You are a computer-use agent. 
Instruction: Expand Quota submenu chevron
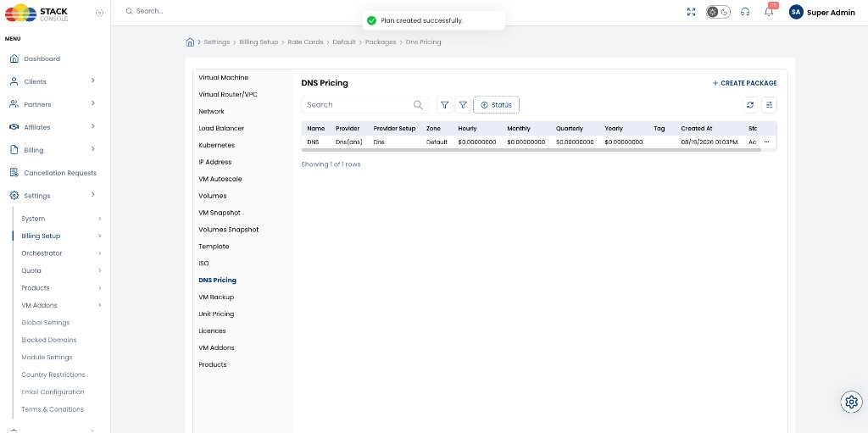click(x=100, y=271)
